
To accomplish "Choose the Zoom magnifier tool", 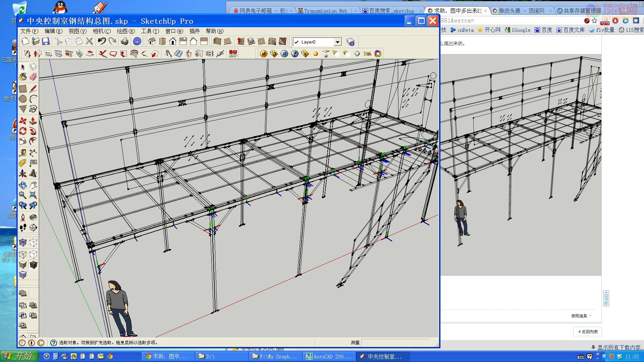I will (23, 195).
